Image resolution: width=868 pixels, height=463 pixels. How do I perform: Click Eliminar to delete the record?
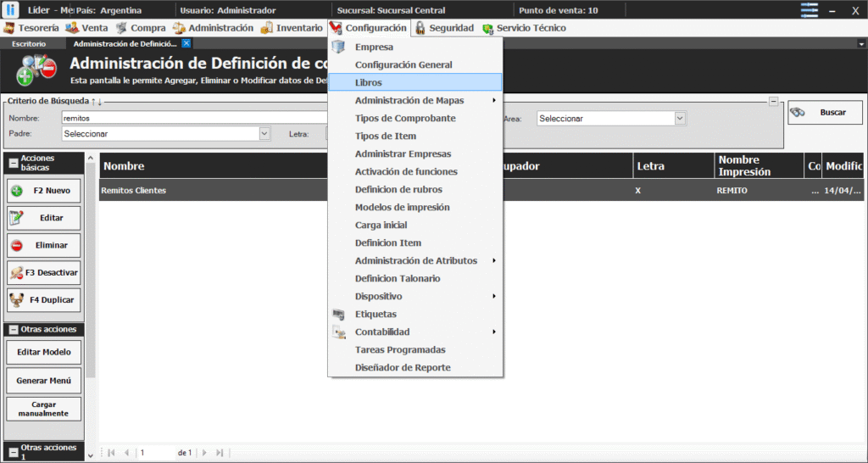coord(44,246)
